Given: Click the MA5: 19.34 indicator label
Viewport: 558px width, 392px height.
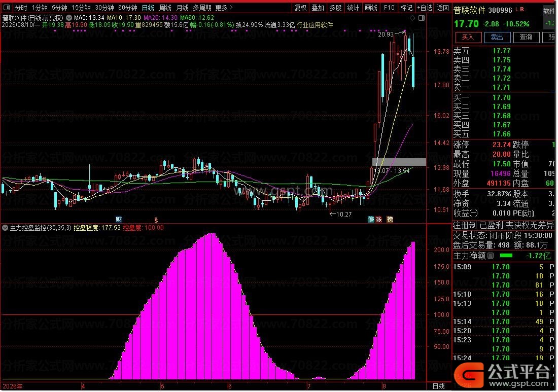Looking at the screenshot, I should click(x=89, y=17).
